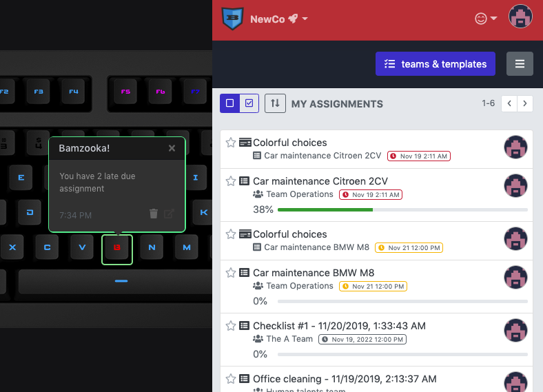Click assignee avatar on Car maintenance Citroen 2CV row
This screenshot has height=392, width=543.
click(x=515, y=185)
